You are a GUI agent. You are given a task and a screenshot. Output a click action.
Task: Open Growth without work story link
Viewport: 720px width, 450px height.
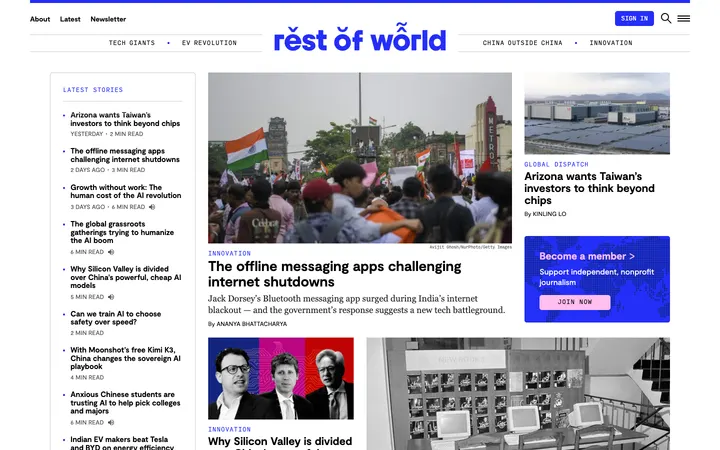click(125, 191)
